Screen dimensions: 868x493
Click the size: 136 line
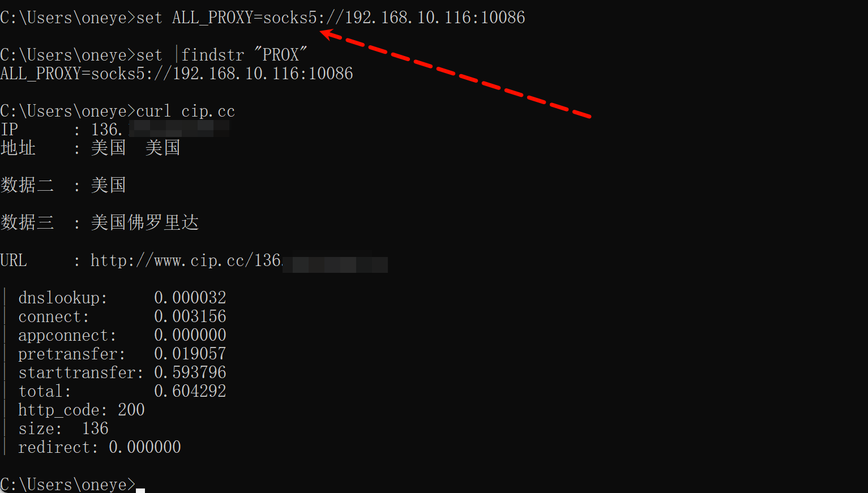click(x=63, y=428)
